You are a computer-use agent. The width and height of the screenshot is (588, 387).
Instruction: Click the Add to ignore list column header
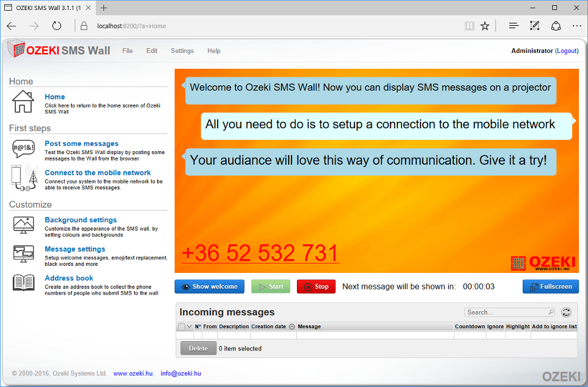point(554,326)
